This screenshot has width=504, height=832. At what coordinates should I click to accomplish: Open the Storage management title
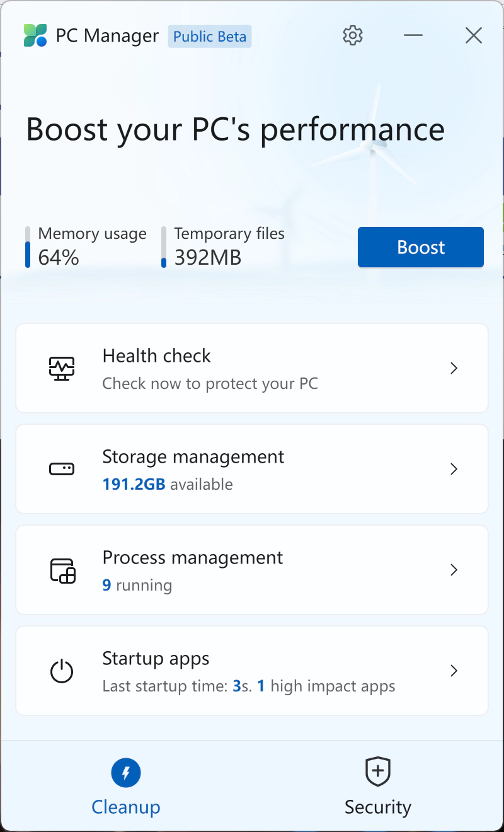click(193, 456)
